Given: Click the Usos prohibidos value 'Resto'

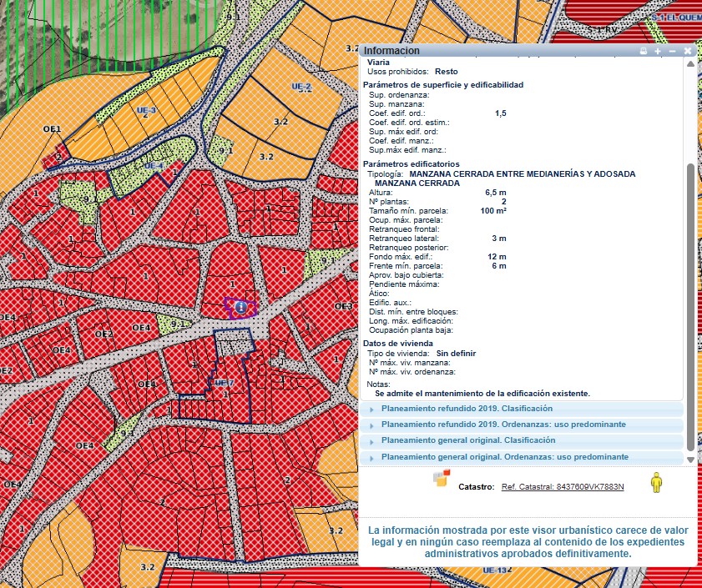Looking at the screenshot, I should [x=447, y=71].
